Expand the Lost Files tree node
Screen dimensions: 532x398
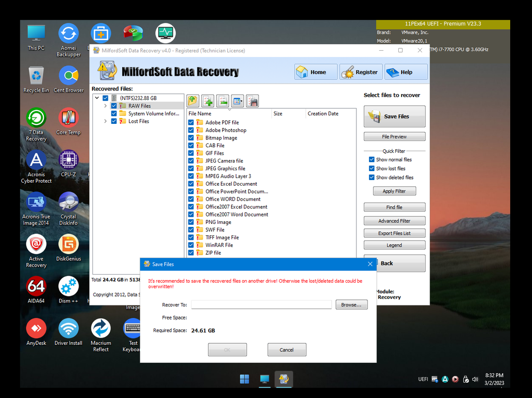point(105,121)
